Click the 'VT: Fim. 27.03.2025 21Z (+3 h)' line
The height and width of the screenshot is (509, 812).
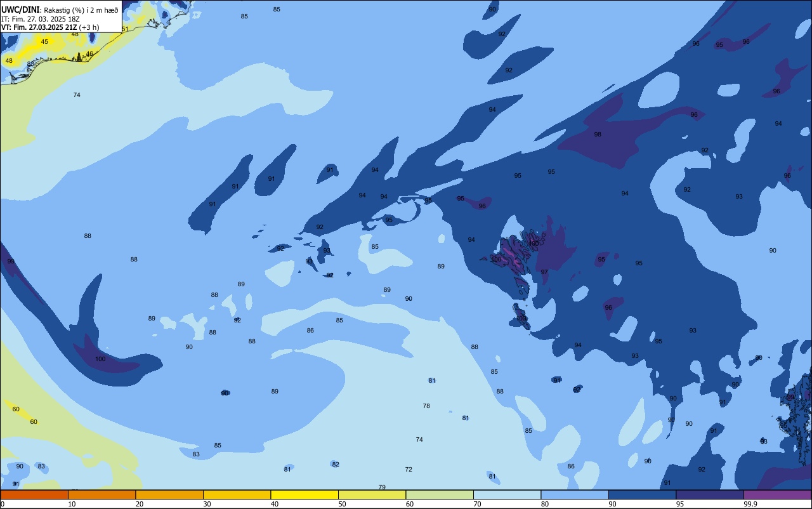point(49,27)
